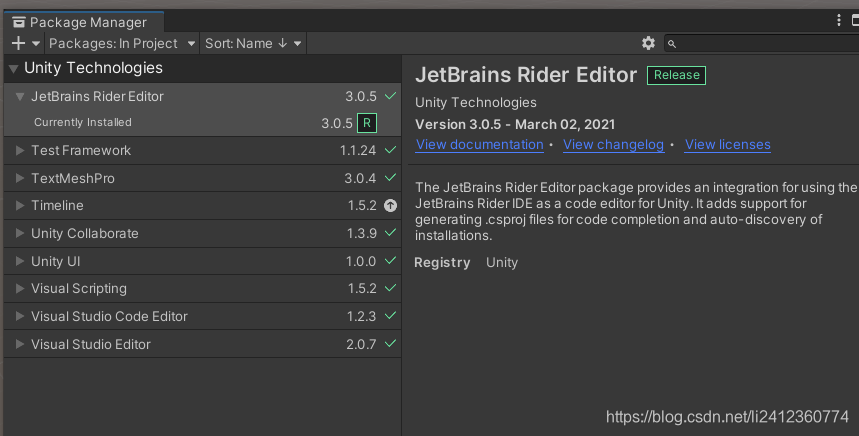Expand the Timeline package row
The height and width of the screenshot is (436, 859).
[x=20, y=205]
